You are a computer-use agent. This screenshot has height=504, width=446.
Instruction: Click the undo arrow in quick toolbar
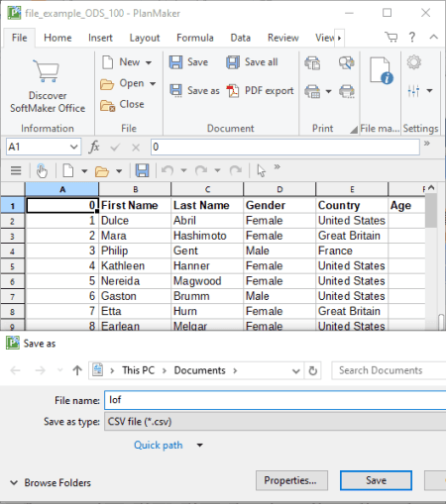tap(167, 170)
